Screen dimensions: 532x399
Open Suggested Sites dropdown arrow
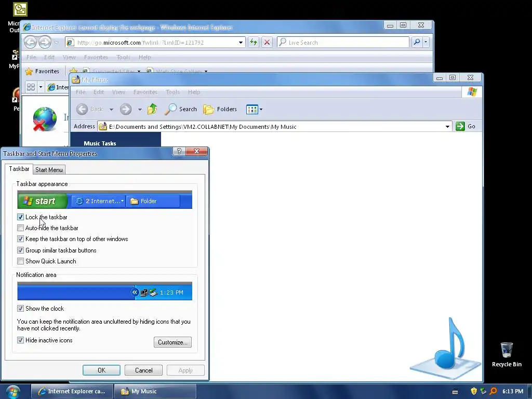[x=139, y=71]
